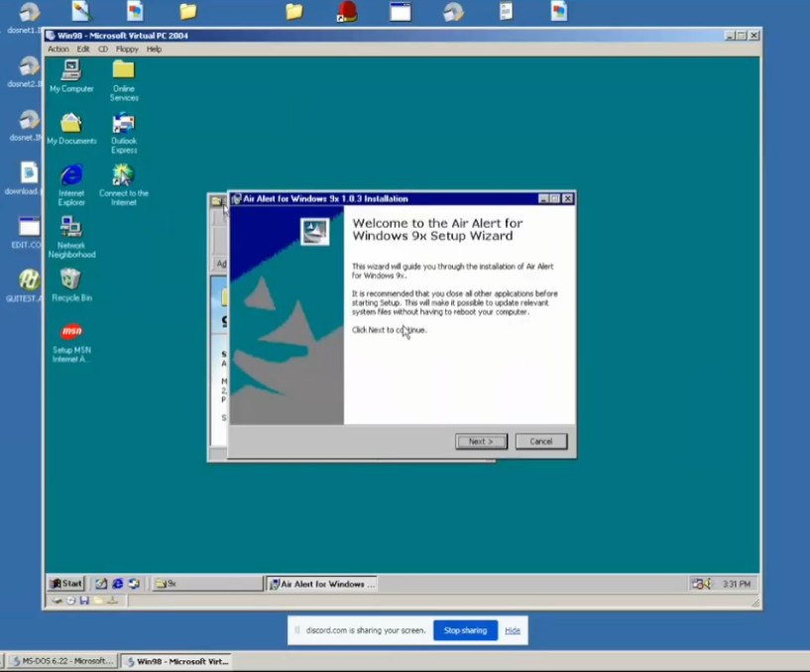Select the first host desktop folder icon

click(188, 11)
